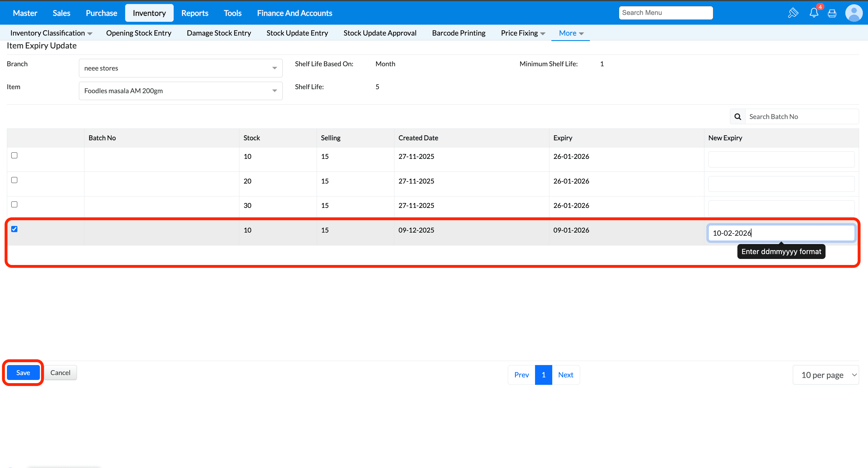Go to Barcode Printing tab

coord(459,33)
